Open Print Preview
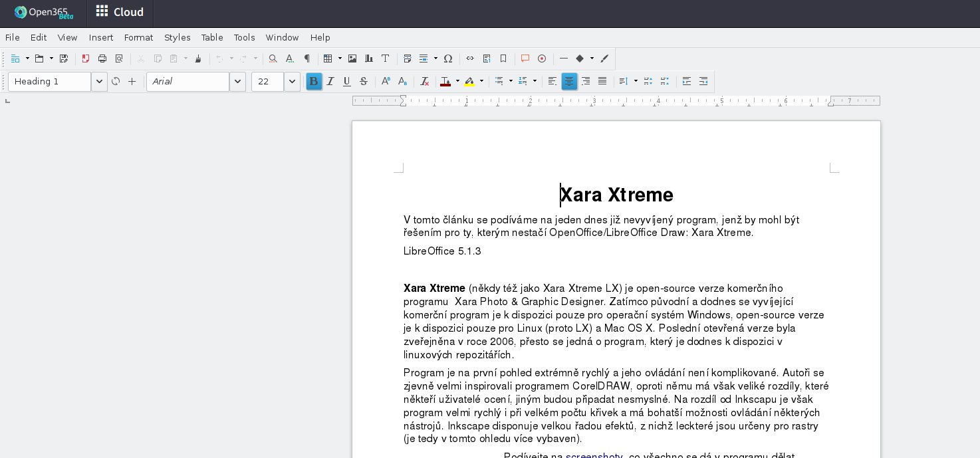Screen dimensions: 980x458 click(x=119, y=58)
